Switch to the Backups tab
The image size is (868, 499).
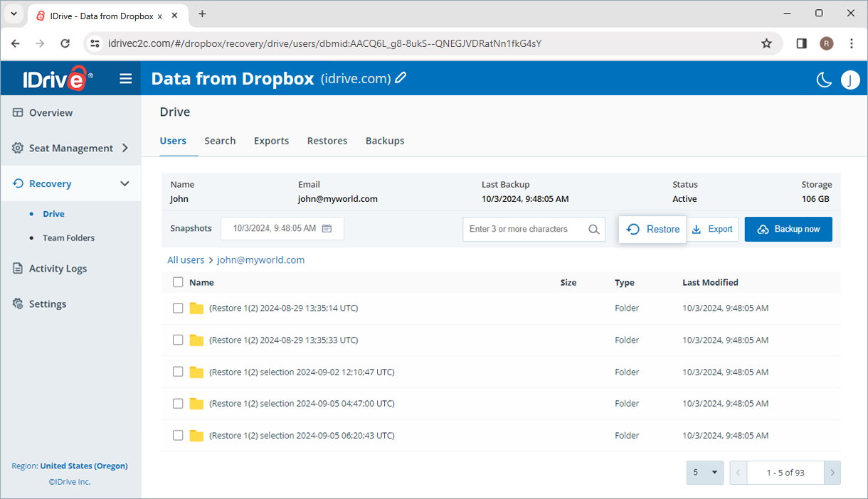pyautogui.click(x=385, y=141)
